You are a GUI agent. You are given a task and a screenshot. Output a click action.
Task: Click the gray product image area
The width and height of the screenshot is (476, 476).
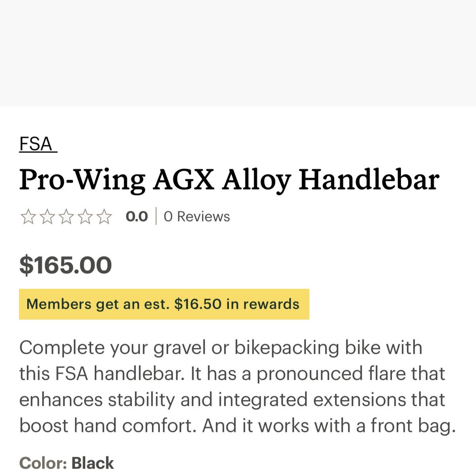(238, 53)
